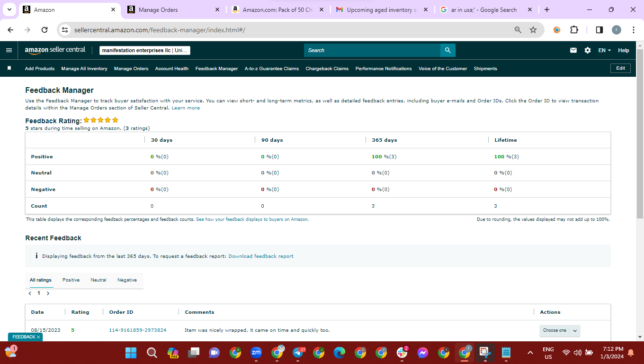Go to the previous feedback page arrow

coord(30,293)
